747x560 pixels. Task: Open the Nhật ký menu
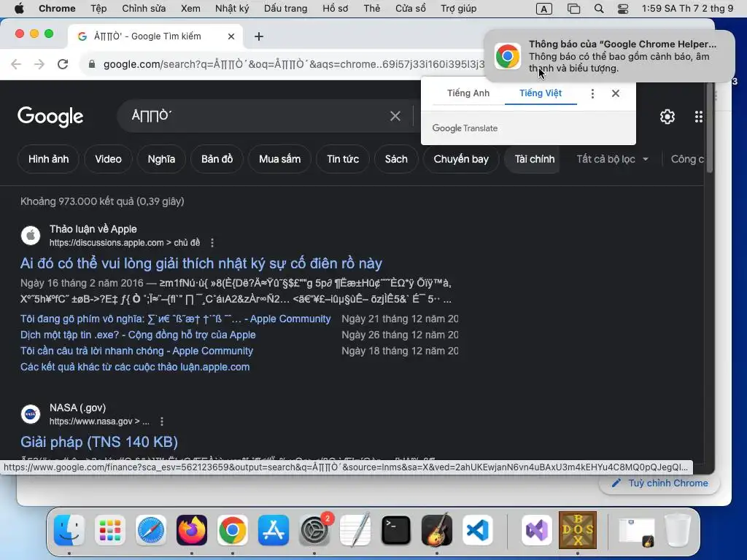tap(232, 9)
